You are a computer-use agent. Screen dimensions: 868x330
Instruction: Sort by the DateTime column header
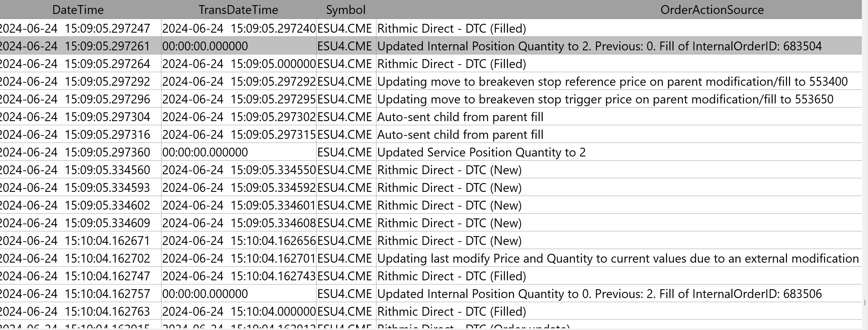pos(78,10)
